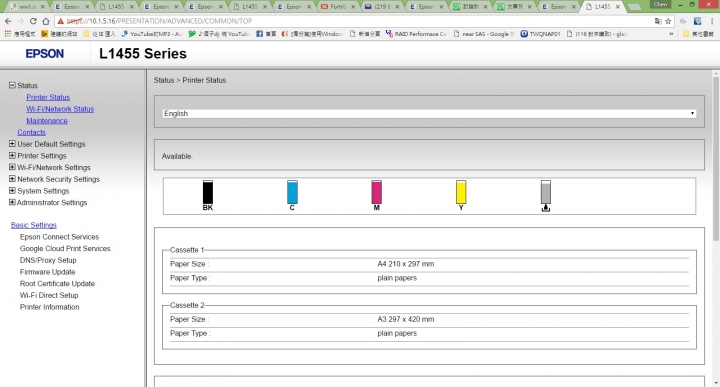Click the EPSON logo in the header
Image resolution: width=720 pixels, height=387 pixels.
(45, 54)
